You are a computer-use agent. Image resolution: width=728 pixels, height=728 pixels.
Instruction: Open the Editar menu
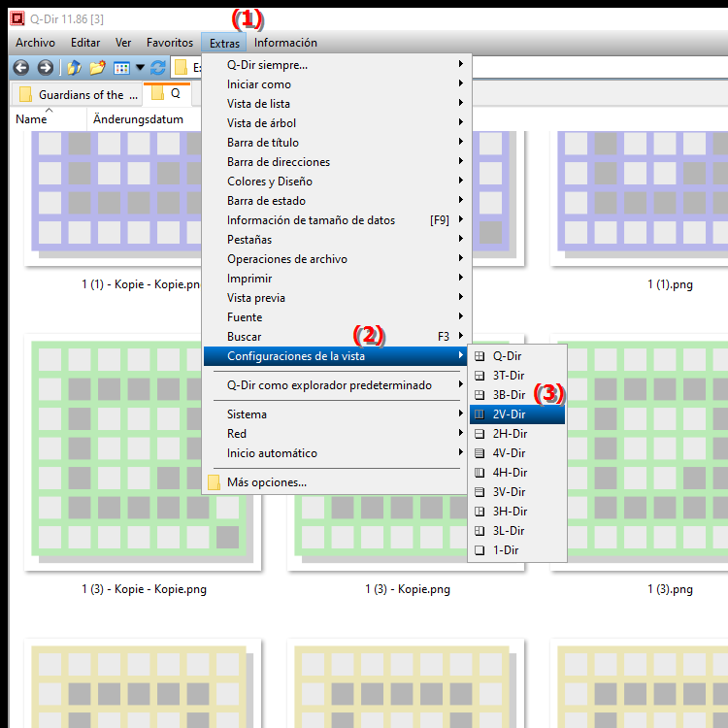(x=85, y=43)
